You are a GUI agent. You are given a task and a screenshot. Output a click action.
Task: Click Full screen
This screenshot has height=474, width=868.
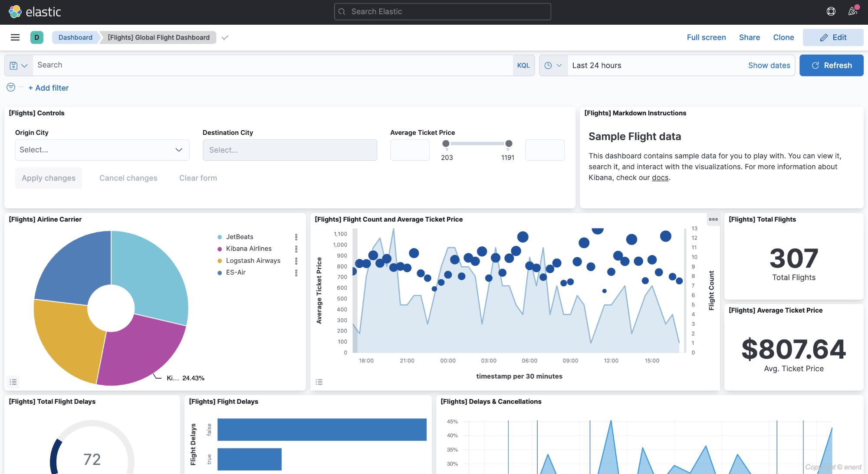pyautogui.click(x=706, y=37)
